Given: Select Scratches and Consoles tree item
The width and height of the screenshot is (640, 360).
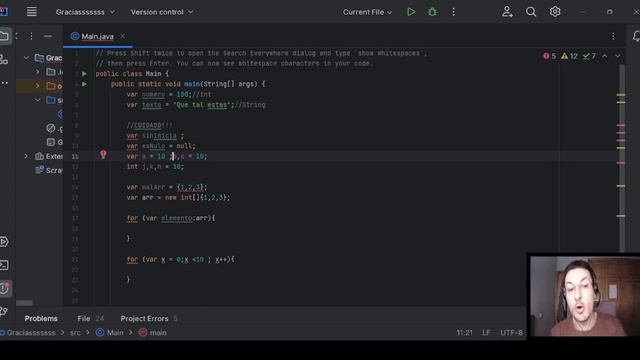Looking at the screenshot, I should pos(49,170).
